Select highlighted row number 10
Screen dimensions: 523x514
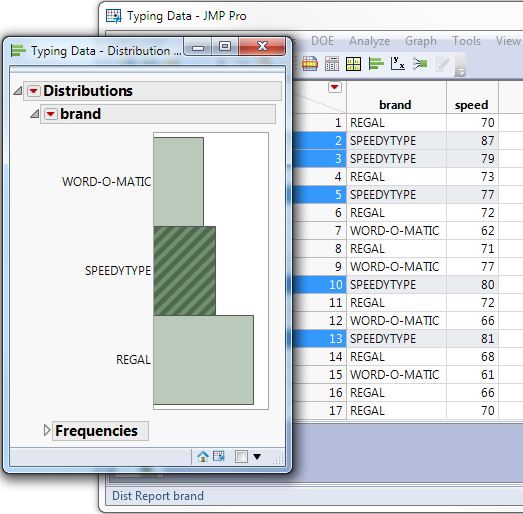tap(320, 285)
